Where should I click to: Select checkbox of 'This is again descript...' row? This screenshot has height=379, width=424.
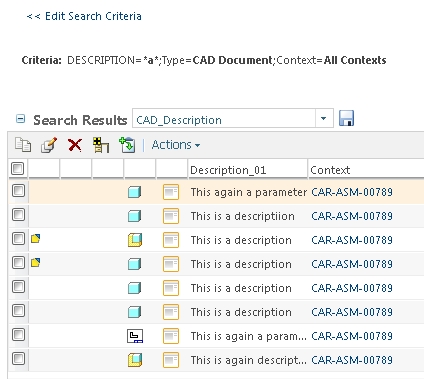18,359
